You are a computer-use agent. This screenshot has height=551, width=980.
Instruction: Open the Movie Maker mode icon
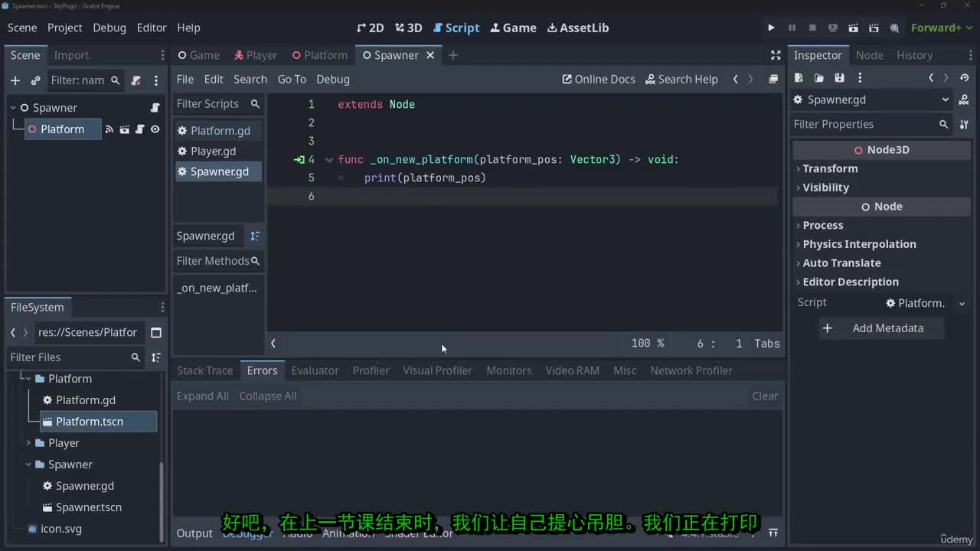894,28
